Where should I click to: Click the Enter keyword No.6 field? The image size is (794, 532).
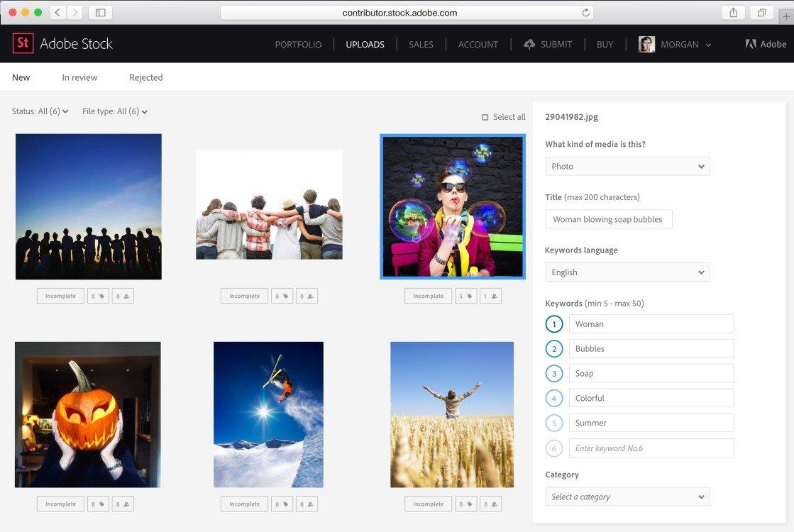click(x=651, y=448)
